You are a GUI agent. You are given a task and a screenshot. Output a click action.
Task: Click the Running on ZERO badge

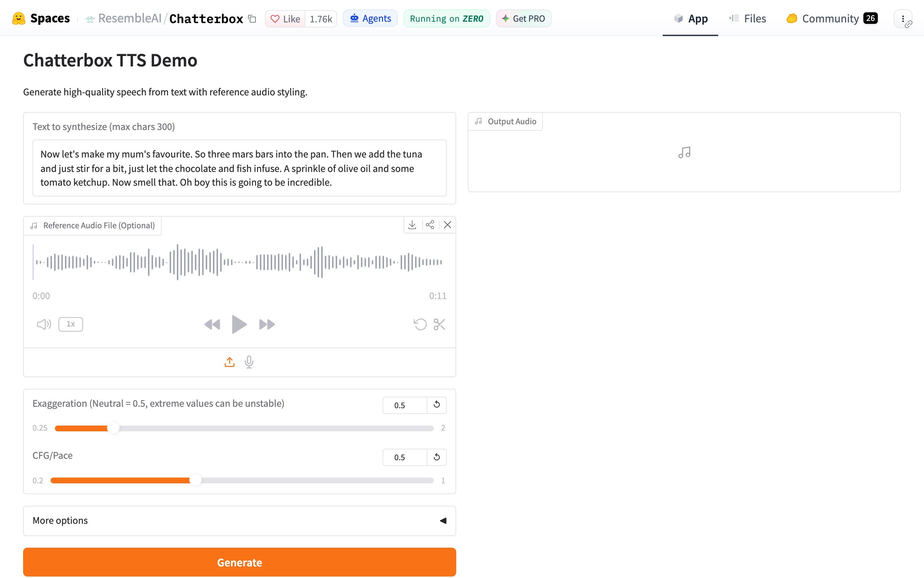(x=446, y=18)
